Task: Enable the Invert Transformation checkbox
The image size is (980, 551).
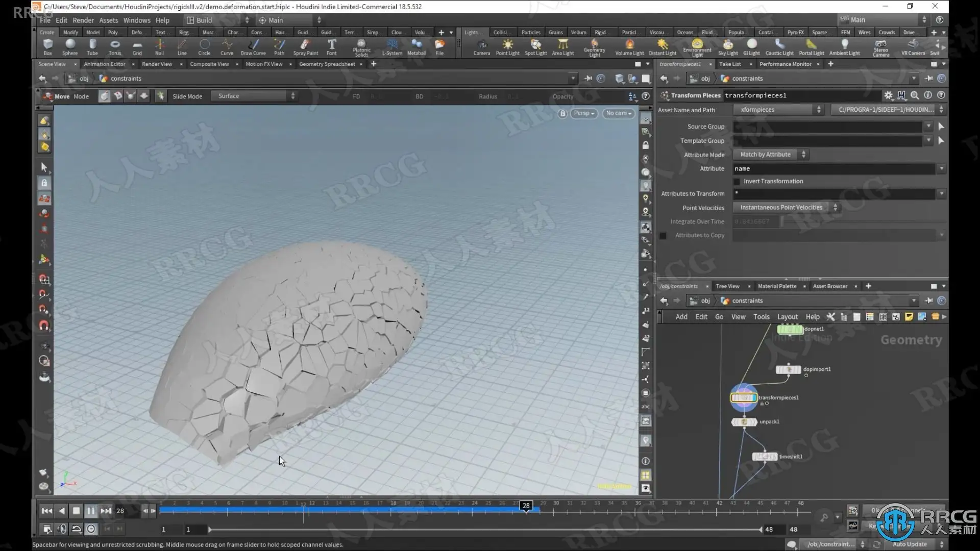Action: pyautogui.click(x=737, y=182)
